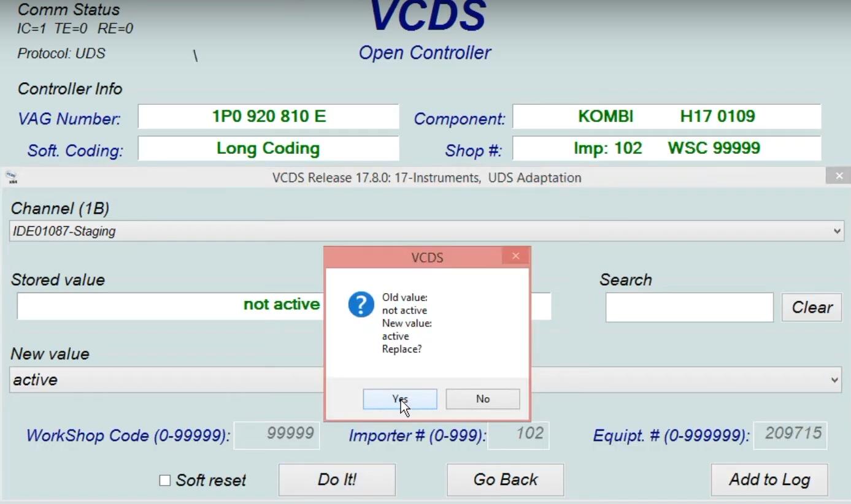
Task: Click the Shop # Imp: 102 WSC 99999 field
Action: (x=666, y=148)
